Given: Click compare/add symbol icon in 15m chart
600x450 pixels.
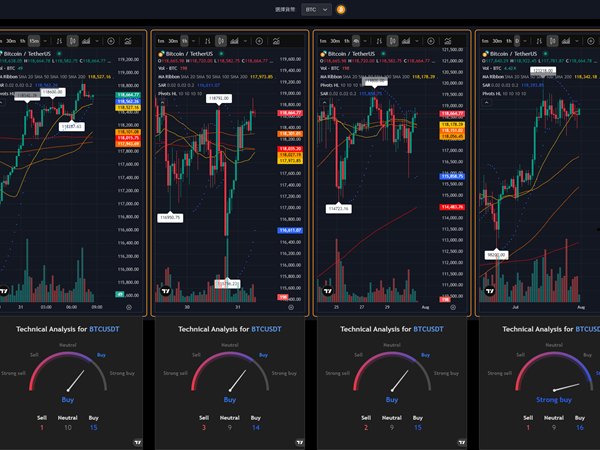Looking at the screenshot, I should point(111,41).
